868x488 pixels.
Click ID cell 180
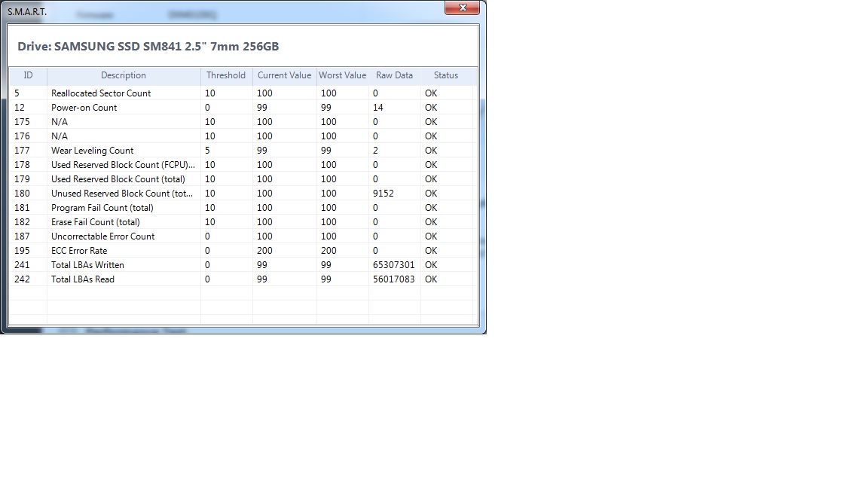[x=22, y=194]
